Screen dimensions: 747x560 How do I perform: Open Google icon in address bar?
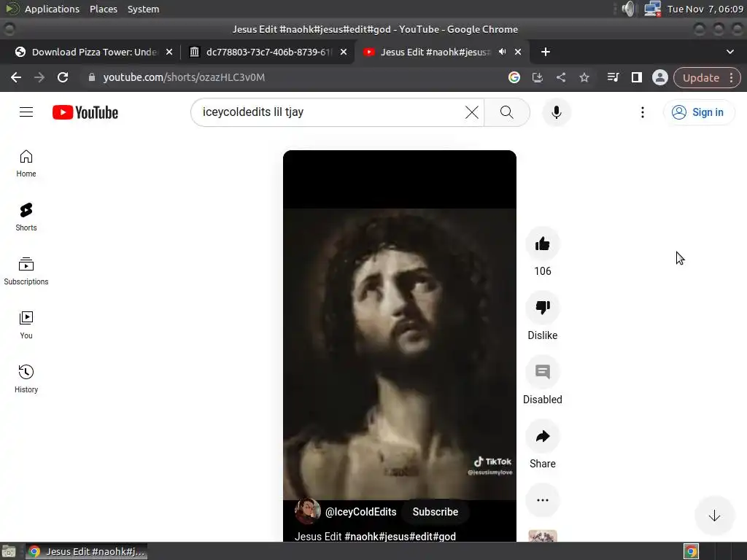pyautogui.click(x=514, y=77)
